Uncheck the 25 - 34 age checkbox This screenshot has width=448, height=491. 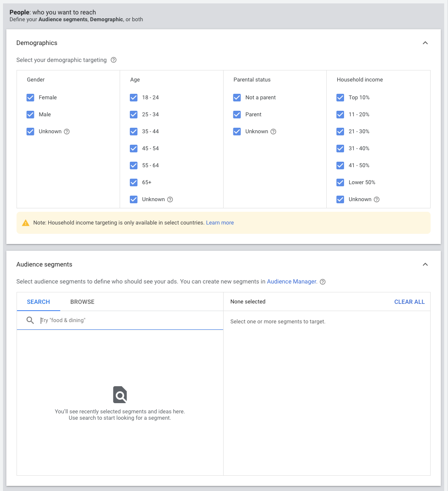tap(134, 115)
